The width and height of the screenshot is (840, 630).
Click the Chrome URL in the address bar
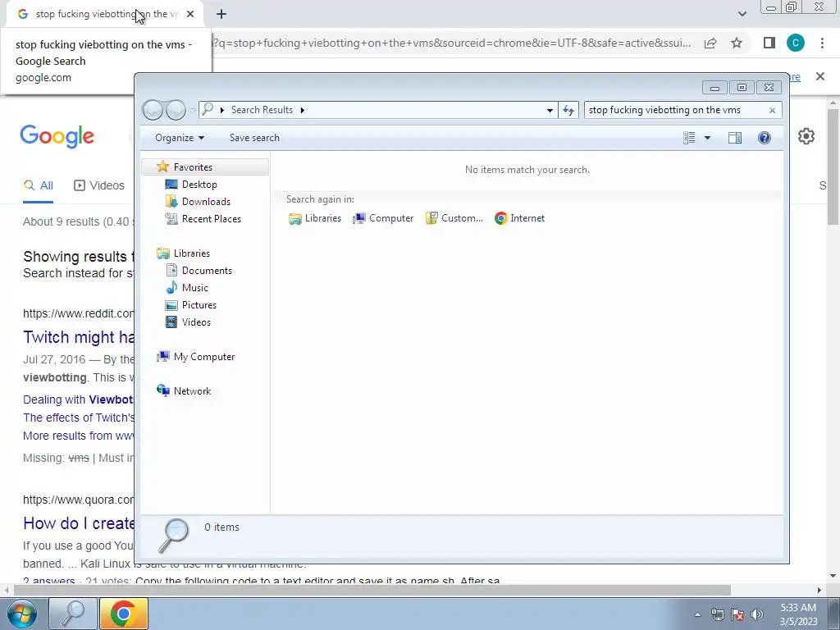coord(451,43)
